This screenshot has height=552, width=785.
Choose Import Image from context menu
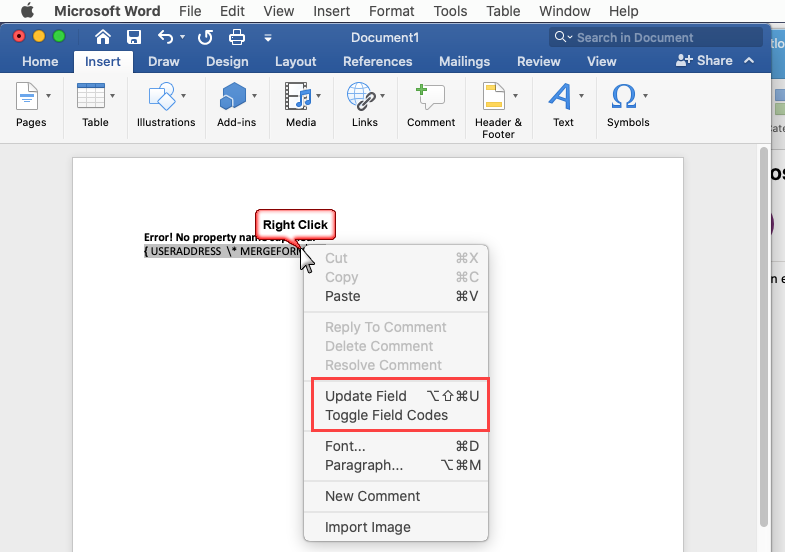click(x=396, y=527)
